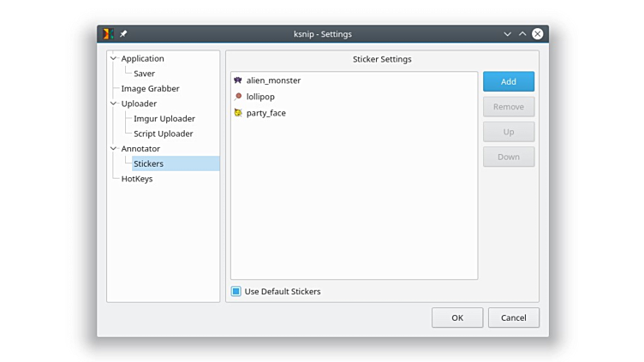Click the alien_monster sticker icon
Image resolution: width=644 pixels, height=362 pixels.
coord(238,80)
